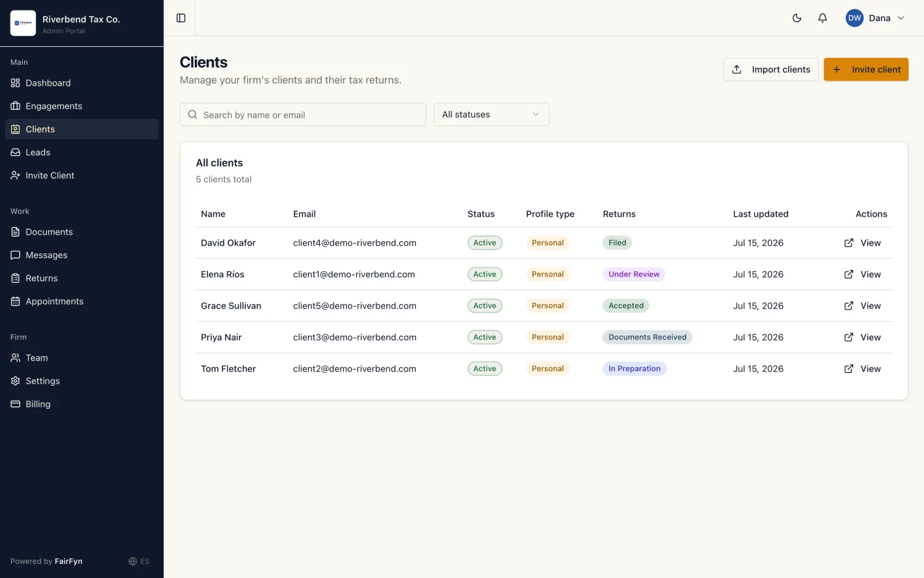Switch to dark mode moon icon
924x578 pixels.
coord(796,18)
